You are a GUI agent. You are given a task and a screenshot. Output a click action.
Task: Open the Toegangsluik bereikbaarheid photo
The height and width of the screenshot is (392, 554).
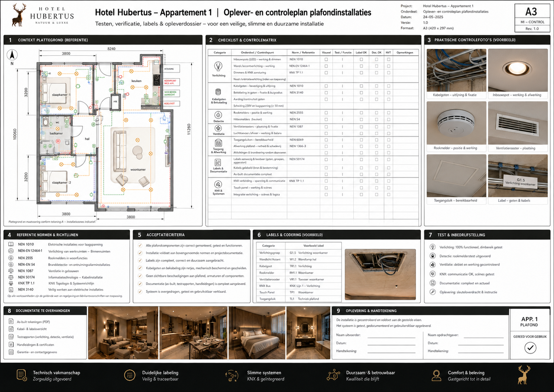coord(456,176)
